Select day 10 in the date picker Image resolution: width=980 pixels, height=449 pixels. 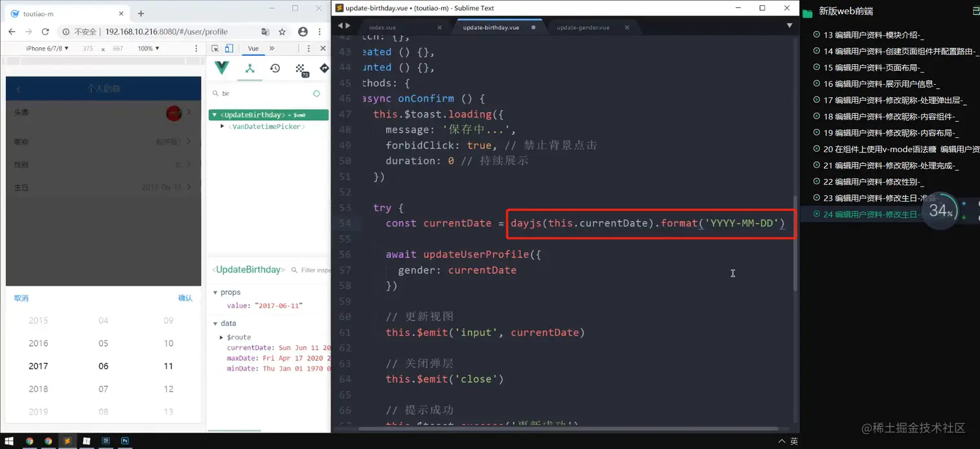(x=169, y=343)
